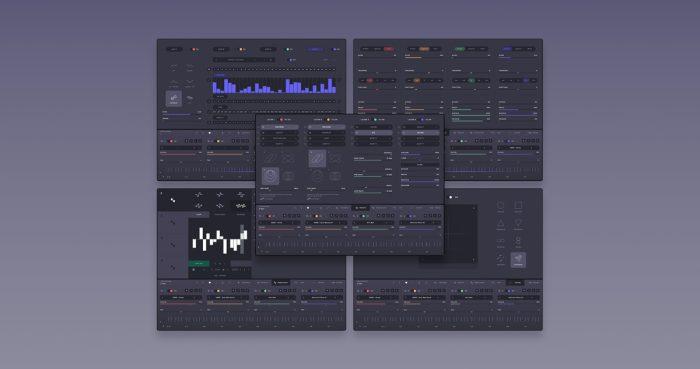
Task: Select the highlighted waveform tile in the top-left window
Action: coord(174,99)
